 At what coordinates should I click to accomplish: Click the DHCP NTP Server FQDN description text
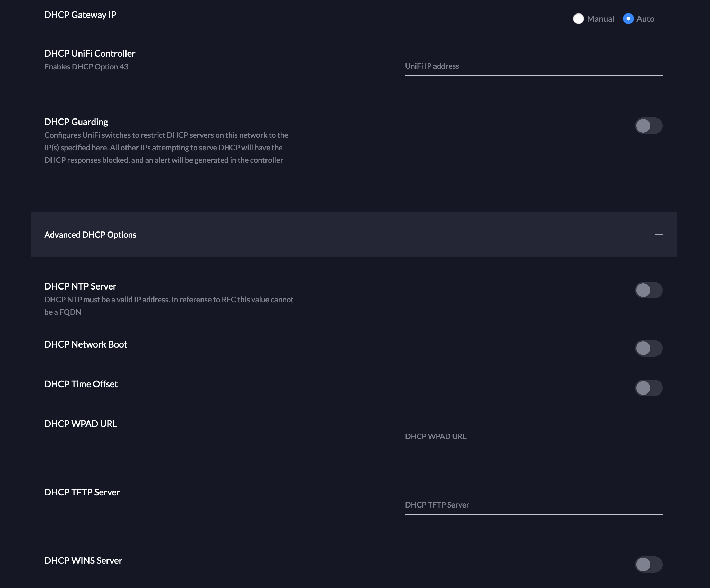coord(169,306)
